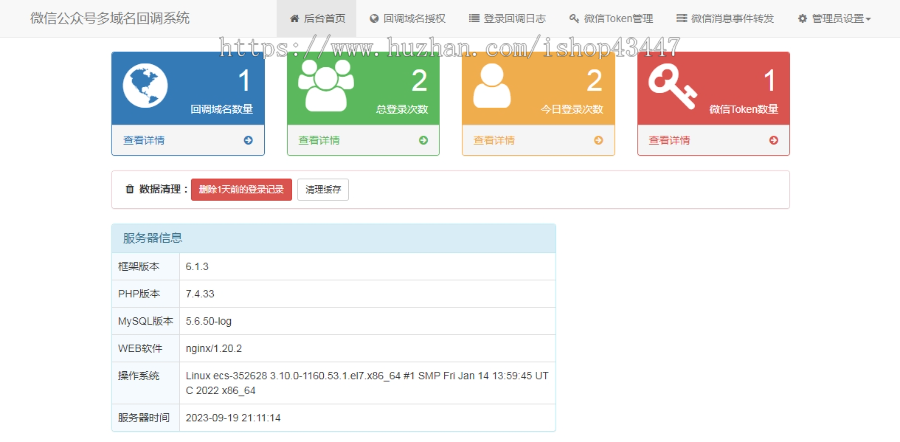The height and width of the screenshot is (442, 900).
Task: Click arrow icon in red card footer
Action: click(x=773, y=140)
